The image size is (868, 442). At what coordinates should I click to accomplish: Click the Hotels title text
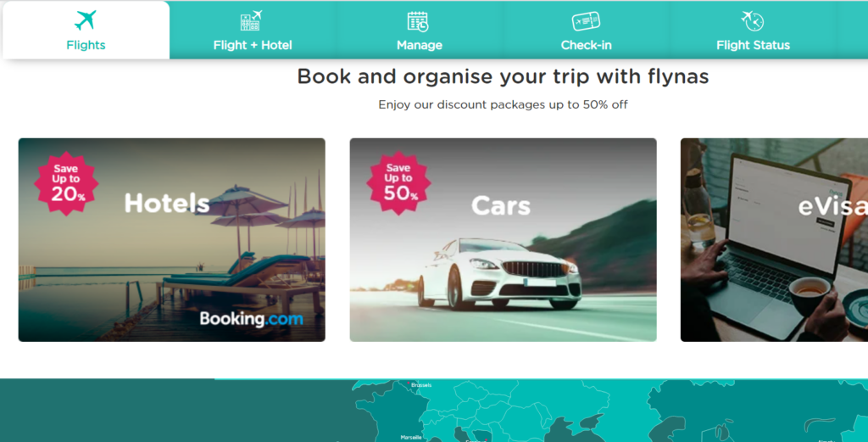tap(167, 204)
